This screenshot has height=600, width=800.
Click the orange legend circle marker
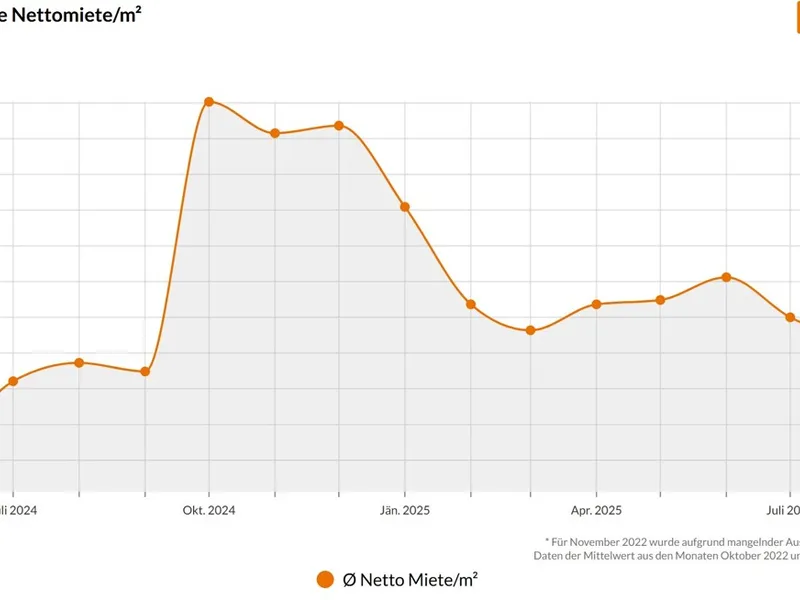pyautogui.click(x=325, y=579)
